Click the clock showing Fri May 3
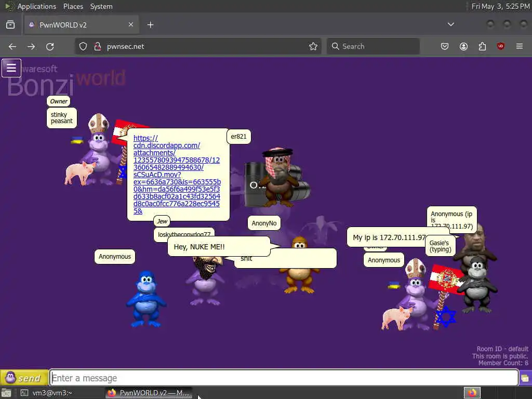Screen dimensions: 532x399 500,6
